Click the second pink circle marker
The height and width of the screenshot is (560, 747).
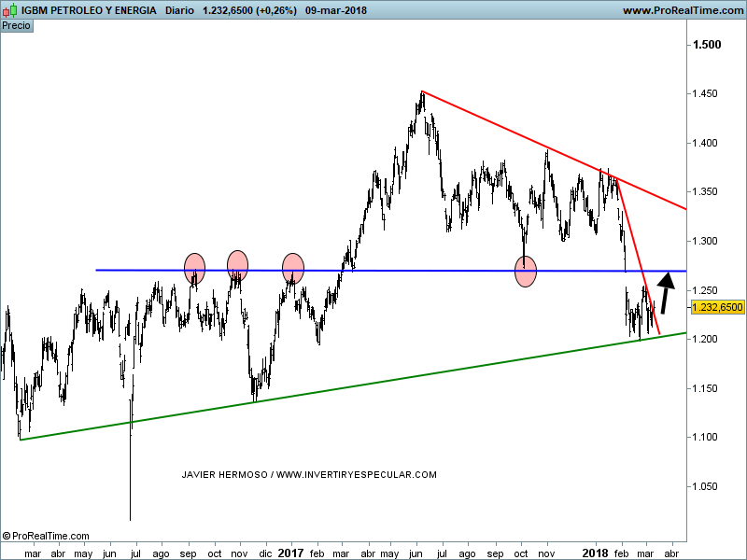coord(238,265)
